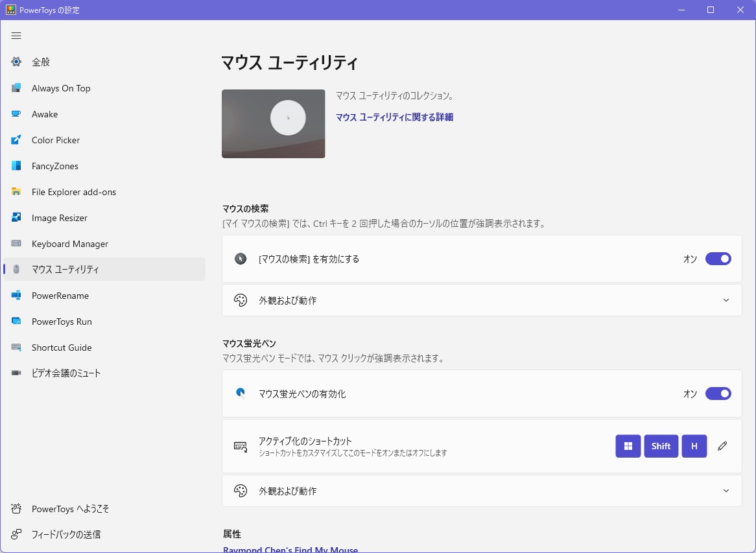Open Color Picker settings
This screenshot has height=553, width=756.
click(104, 140)
